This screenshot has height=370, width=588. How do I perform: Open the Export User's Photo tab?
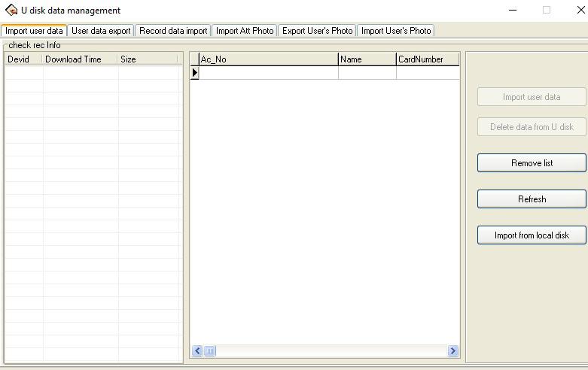(x=317, y=31)
